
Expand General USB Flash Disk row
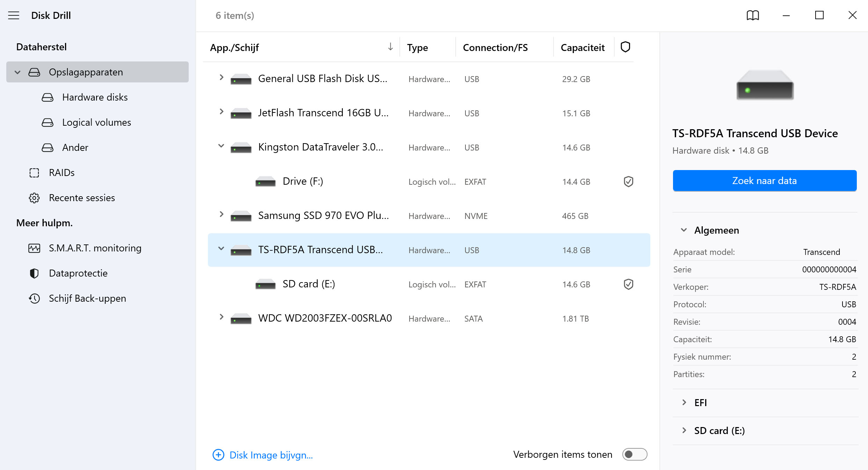point(221,77)
